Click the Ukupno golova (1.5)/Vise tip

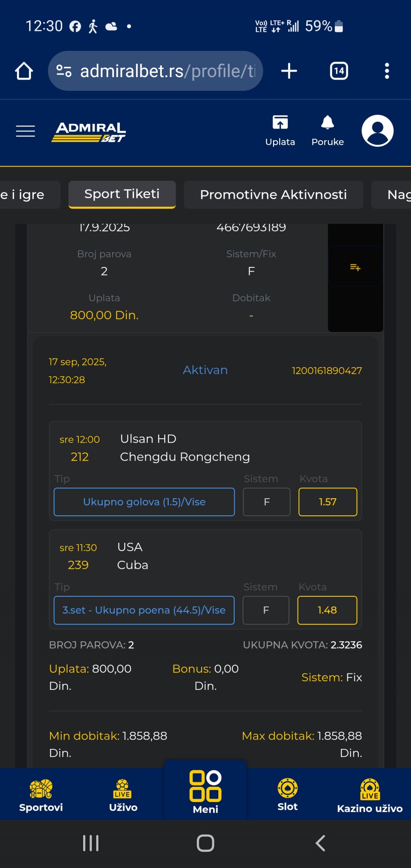(x=144, y=502)
